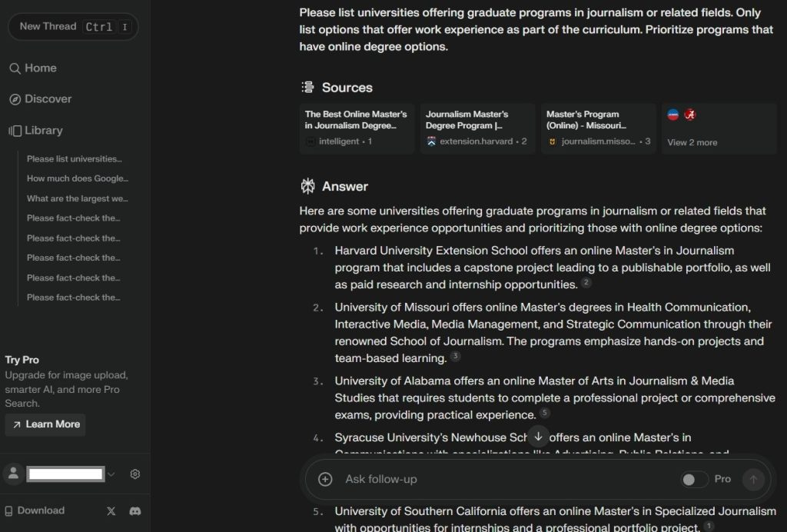This screenshot has height=532, width=787.
Task: Click the user avatar icon
Action: tap(14, 474)
